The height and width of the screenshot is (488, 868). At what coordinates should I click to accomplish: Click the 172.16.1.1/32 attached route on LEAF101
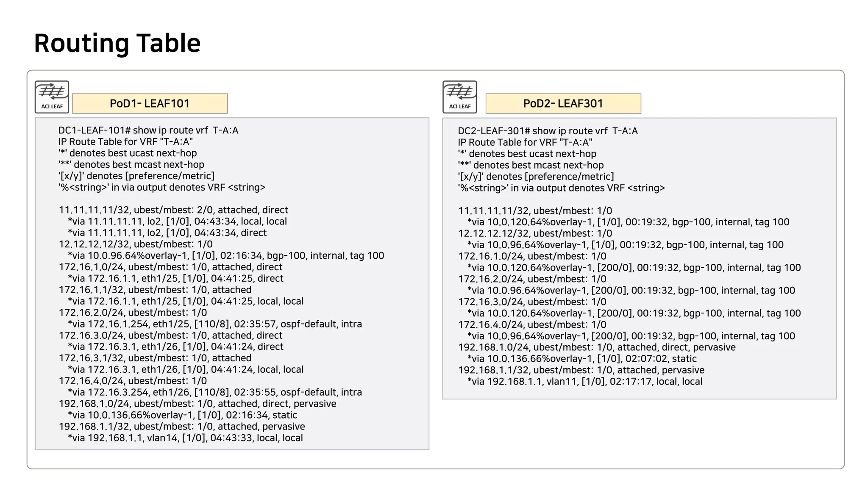[x=155, y=290]
